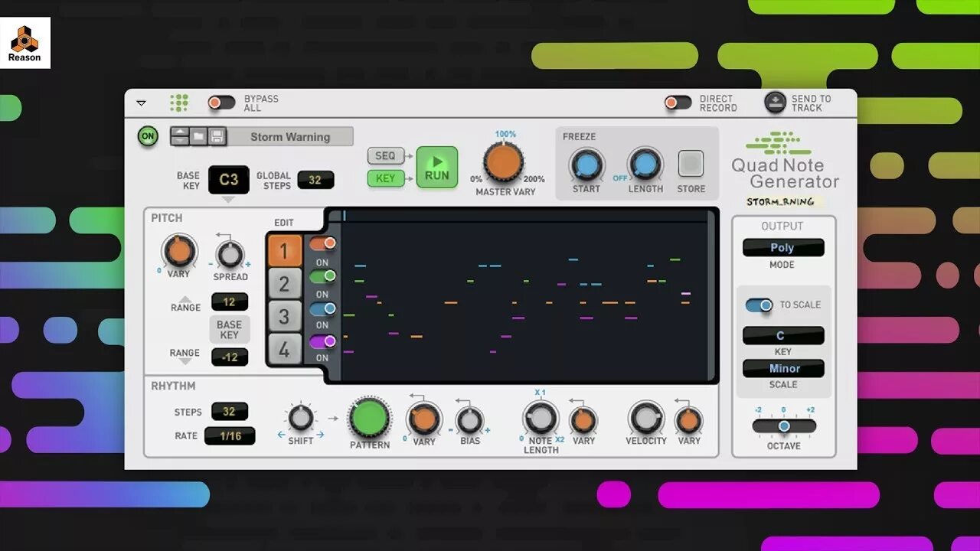980x551 pixels.
Task: Click the Freeze Start knob
Action: coord(586,165)
